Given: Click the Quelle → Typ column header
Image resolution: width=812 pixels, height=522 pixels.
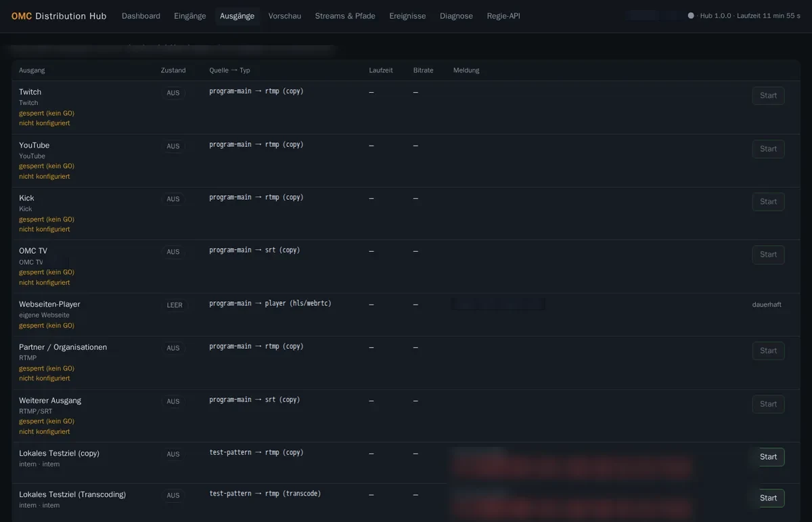Looking at the screenshot, I should tap(229, 70).
